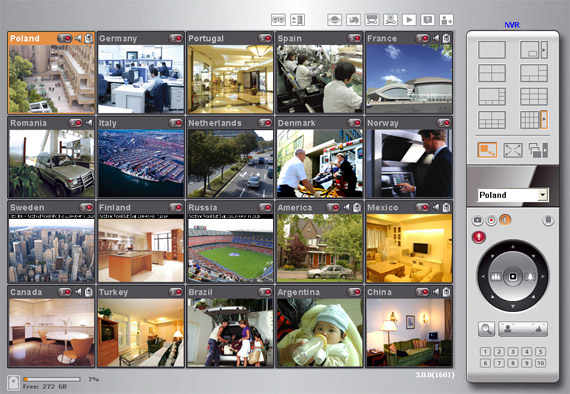Image resolution: width=570 pixels, height=394 pixels.
Task: Click the orange original-size view icon
Action: [487, 150]
